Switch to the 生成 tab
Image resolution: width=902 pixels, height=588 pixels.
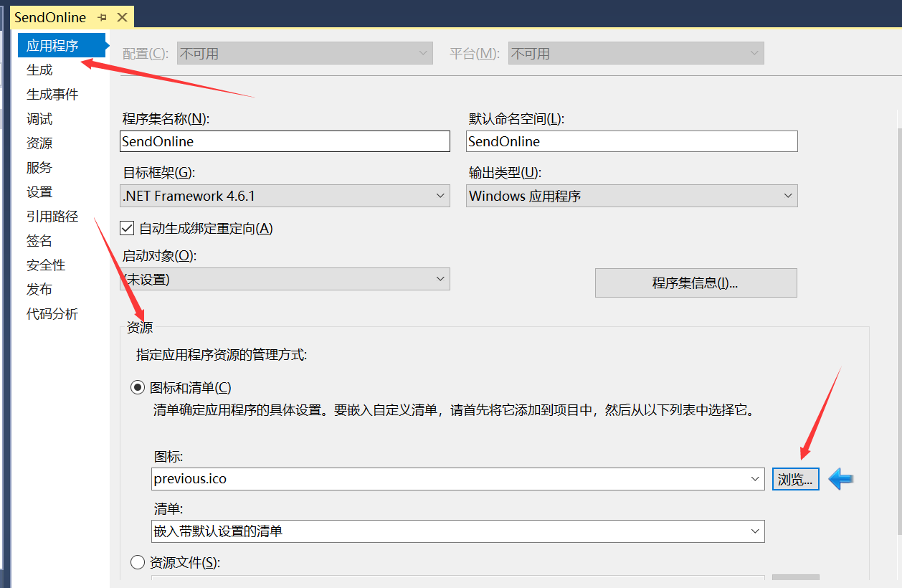click(x=39, y=70)
